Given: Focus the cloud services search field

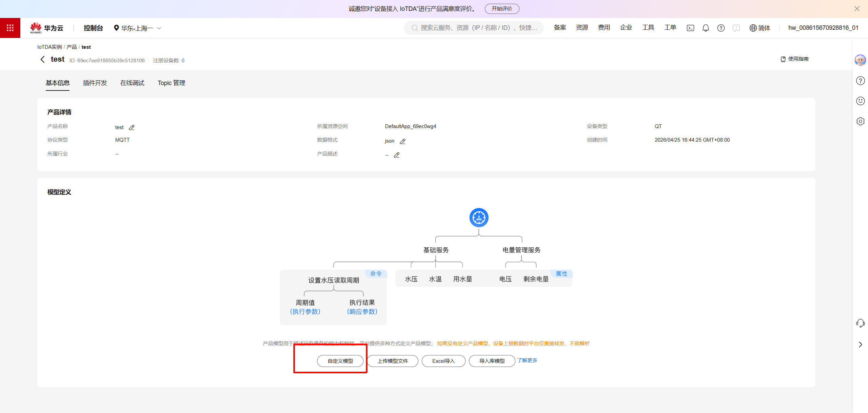Looking at the screenshot, I should pos(474,28).
